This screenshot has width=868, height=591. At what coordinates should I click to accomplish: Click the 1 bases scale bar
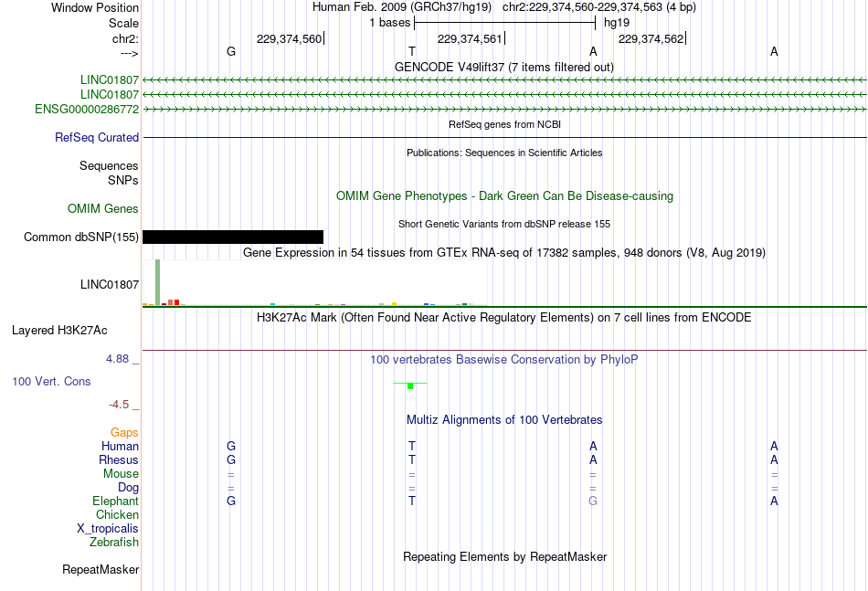coord(504,23)
